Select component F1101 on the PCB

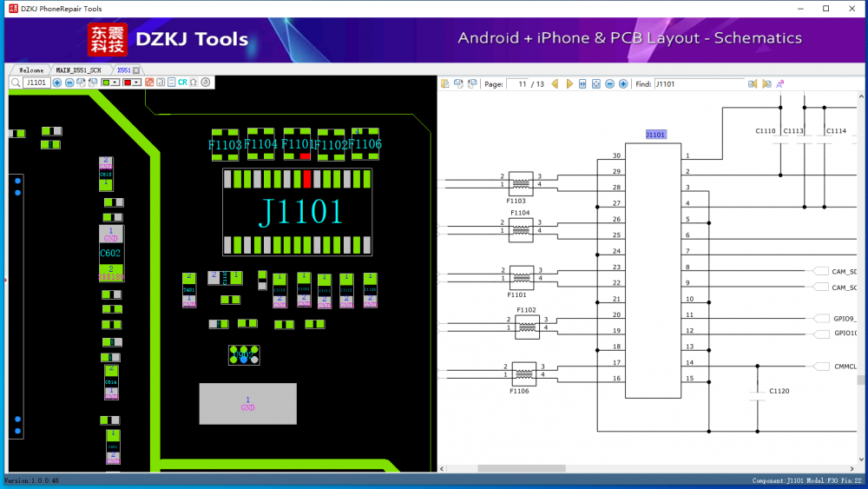tap(297, 144)
